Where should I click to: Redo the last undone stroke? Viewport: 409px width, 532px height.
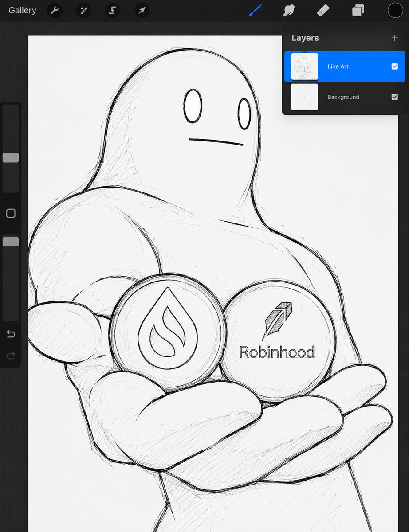pos(11,355)
